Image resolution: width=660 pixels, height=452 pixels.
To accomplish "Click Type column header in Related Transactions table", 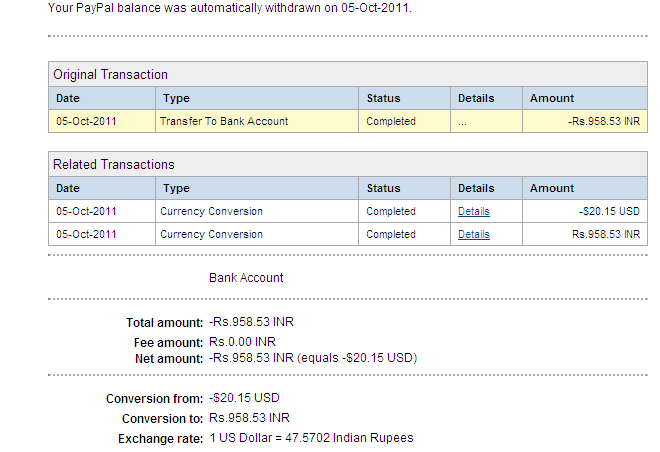I will [176, 188].
